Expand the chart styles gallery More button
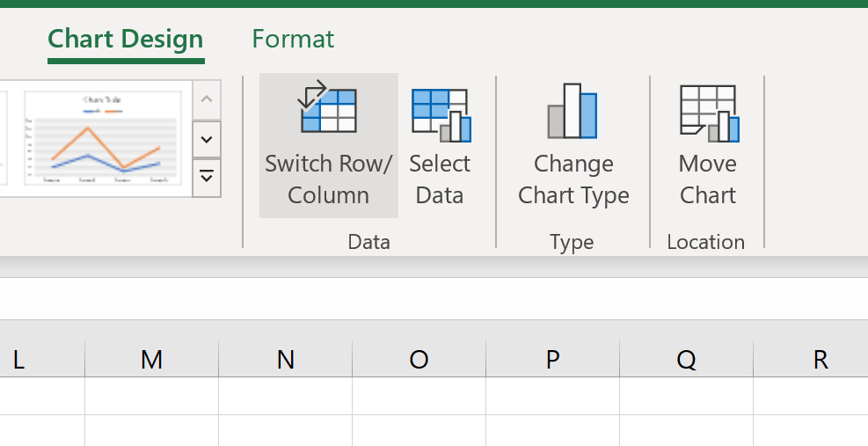 point(207,178)
